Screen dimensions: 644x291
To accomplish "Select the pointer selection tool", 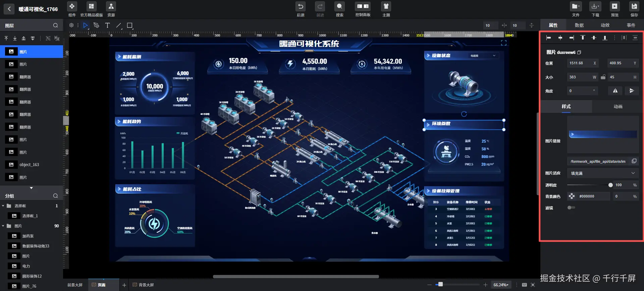I will [x=86, y=25].
